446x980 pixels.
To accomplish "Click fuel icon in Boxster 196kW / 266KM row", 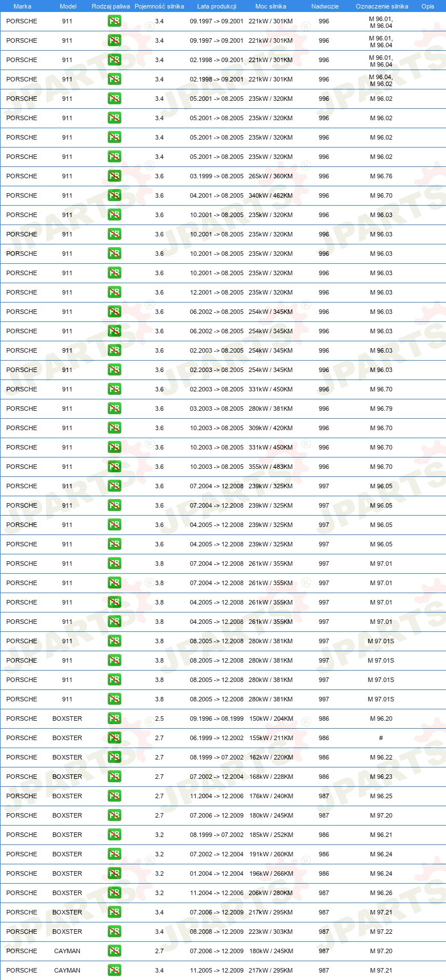I will coord(114,873).
